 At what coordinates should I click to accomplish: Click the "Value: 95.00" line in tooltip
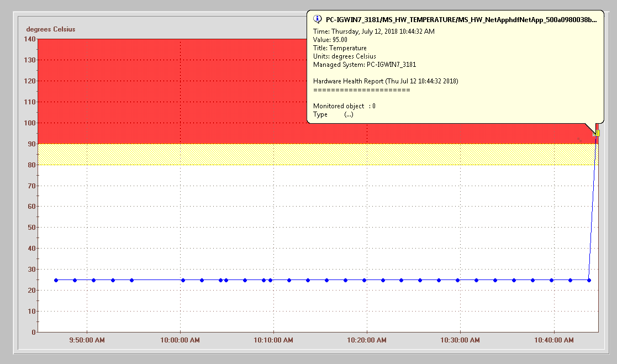pos(330,40)
